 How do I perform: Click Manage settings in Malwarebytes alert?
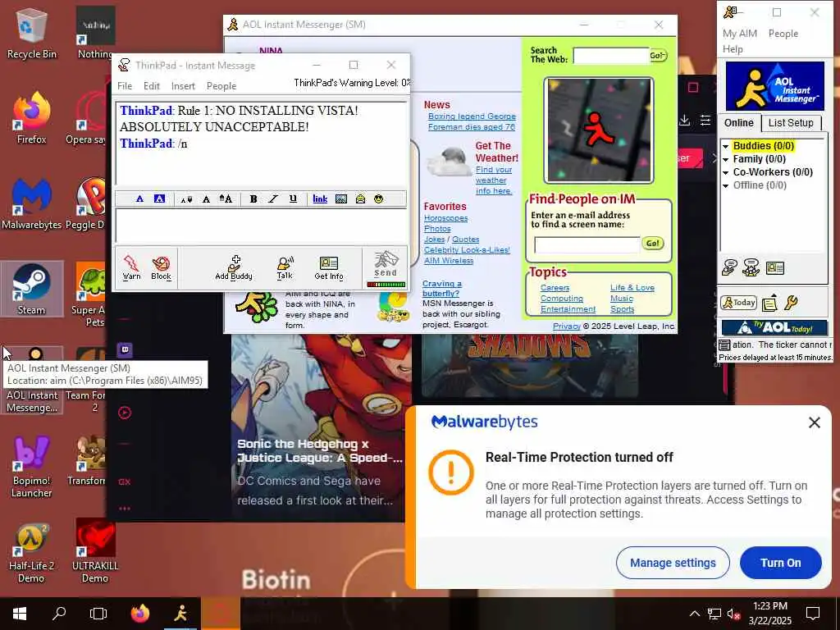click(673, 563)
